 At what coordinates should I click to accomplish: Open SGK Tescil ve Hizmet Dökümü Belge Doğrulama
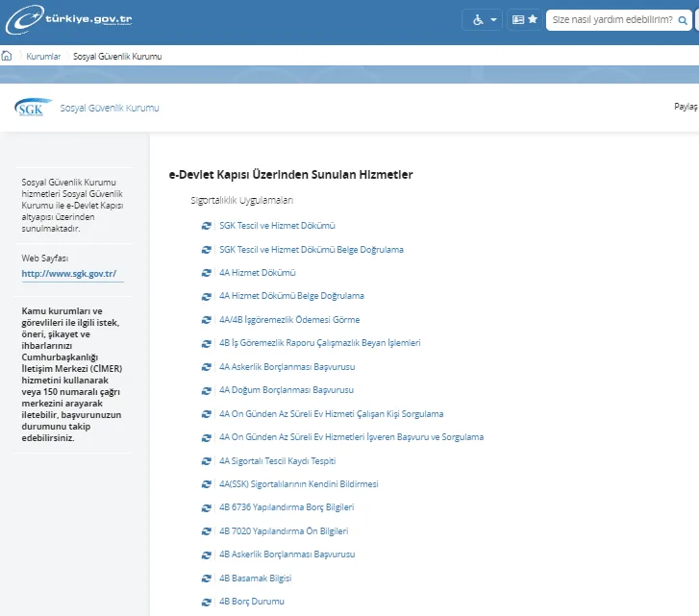click(x=312, y=250)
